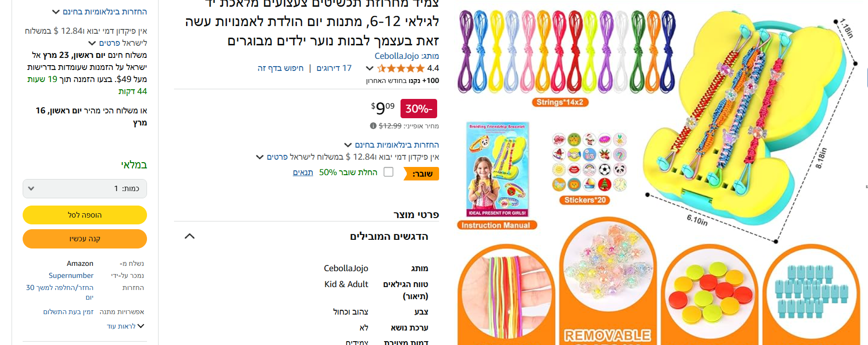Tick the 50% coupon checkbox
The height and width of the screenshot is (345, 868).
click(388, 172)
